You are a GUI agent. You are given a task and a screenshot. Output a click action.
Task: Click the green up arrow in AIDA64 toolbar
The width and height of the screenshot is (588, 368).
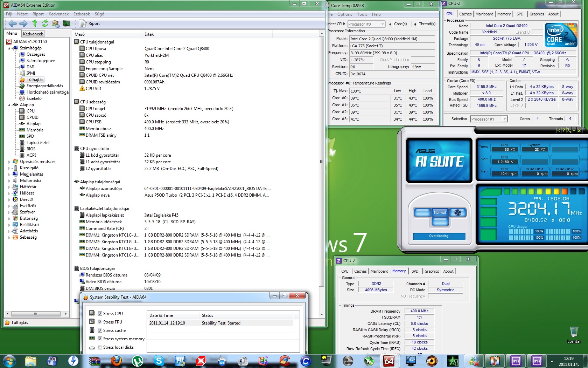(x=35, y=23)
